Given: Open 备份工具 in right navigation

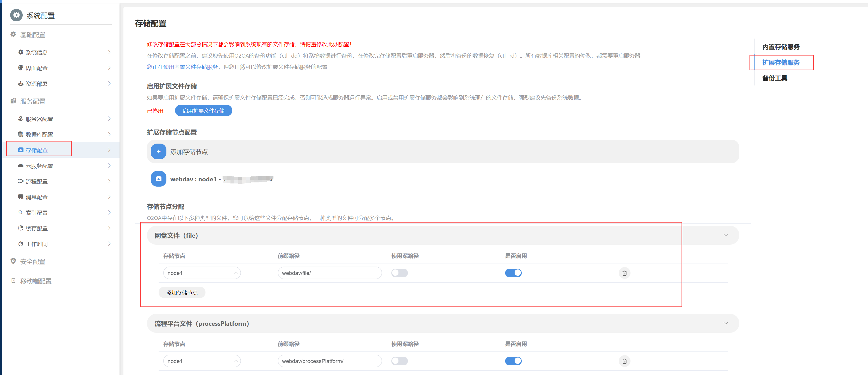Looking at the screenshot, I should coord(774,78).
